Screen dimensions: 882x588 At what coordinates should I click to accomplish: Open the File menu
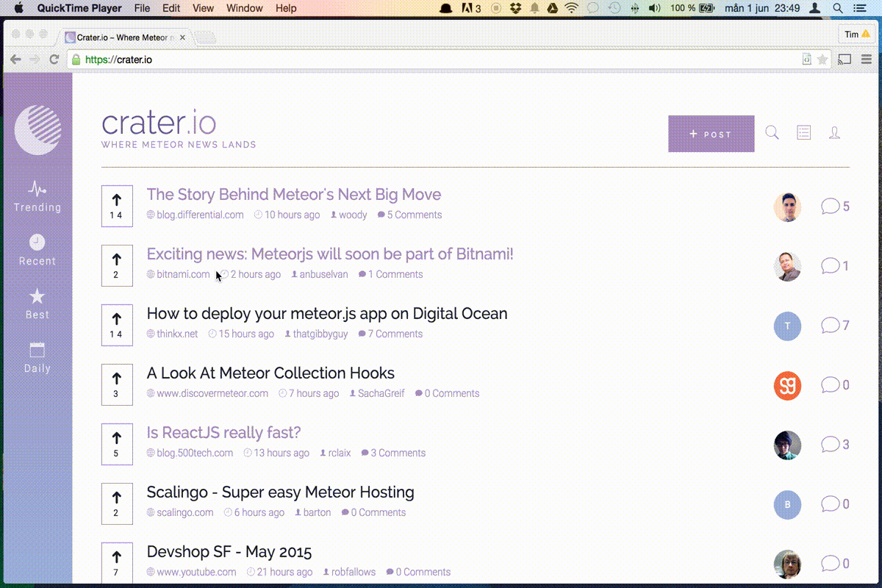click(143, 9)
